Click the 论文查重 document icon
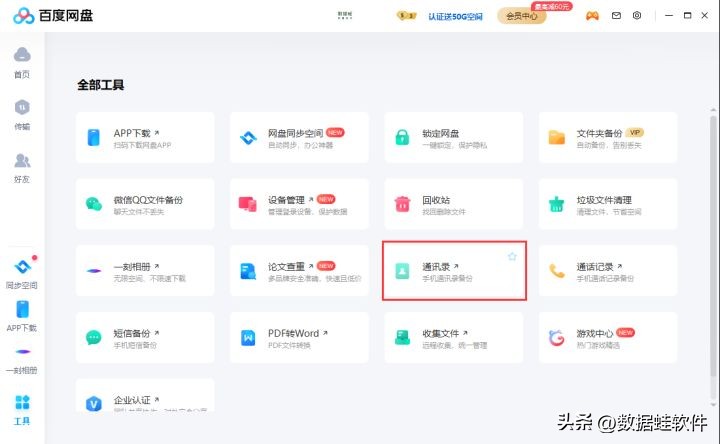Image resolution: width=720 pixels, height=444 pixels. (x=248, y=271)
